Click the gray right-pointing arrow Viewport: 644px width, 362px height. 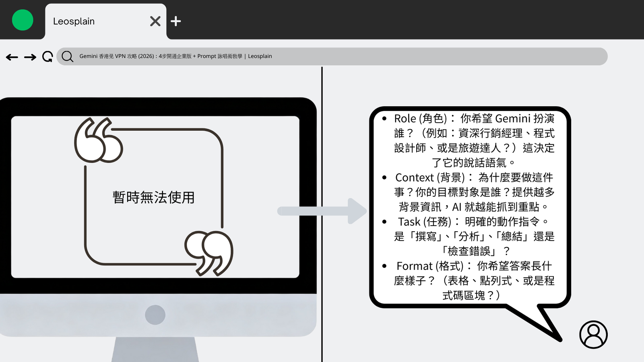(x=322, y=211)
